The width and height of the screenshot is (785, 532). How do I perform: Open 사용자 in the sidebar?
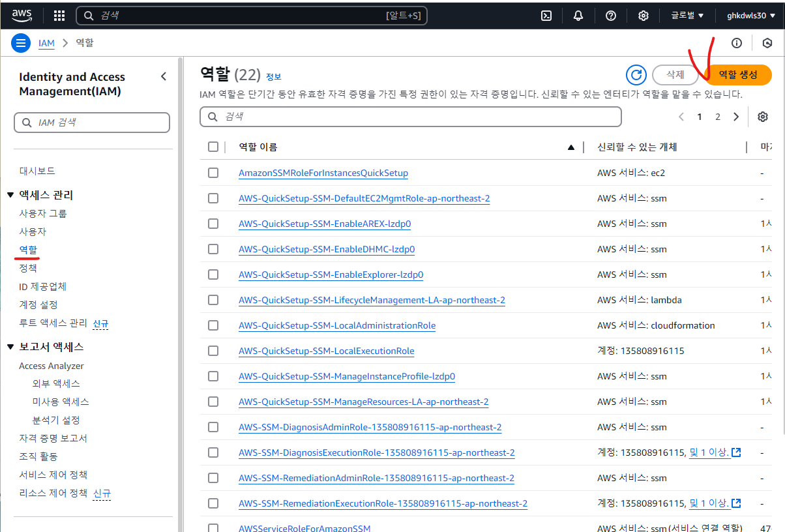pos(33,231)
